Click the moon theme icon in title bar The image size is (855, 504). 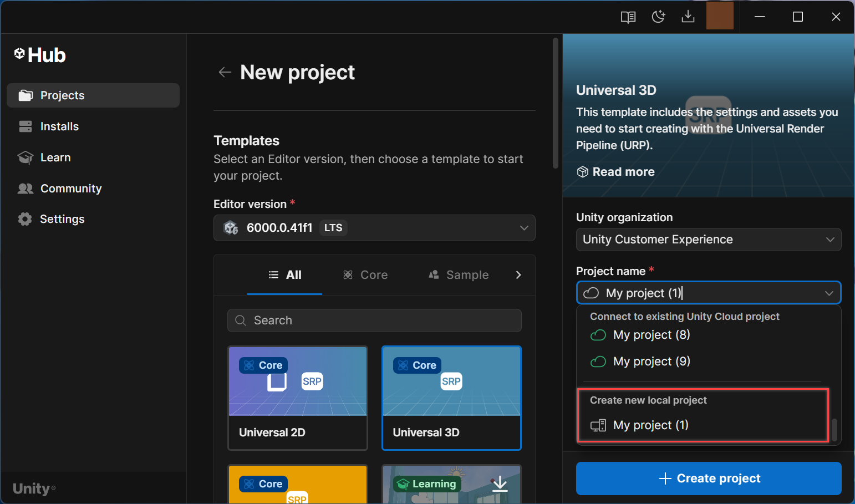[x=658, y=17]
